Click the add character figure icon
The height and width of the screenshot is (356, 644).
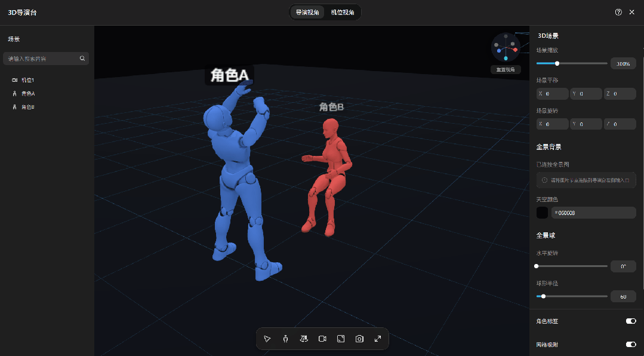tap(285, 339)
